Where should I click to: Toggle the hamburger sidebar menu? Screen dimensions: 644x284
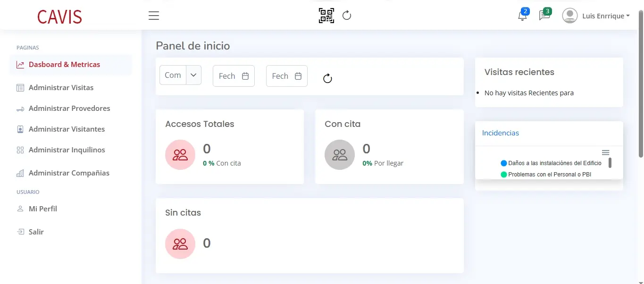(x=154, y=16)
